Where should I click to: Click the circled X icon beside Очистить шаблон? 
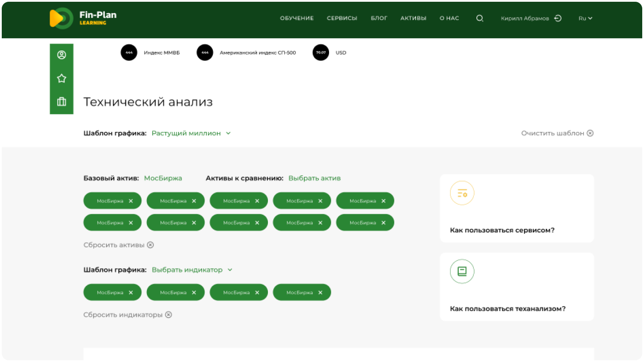(x=590, y=133)
